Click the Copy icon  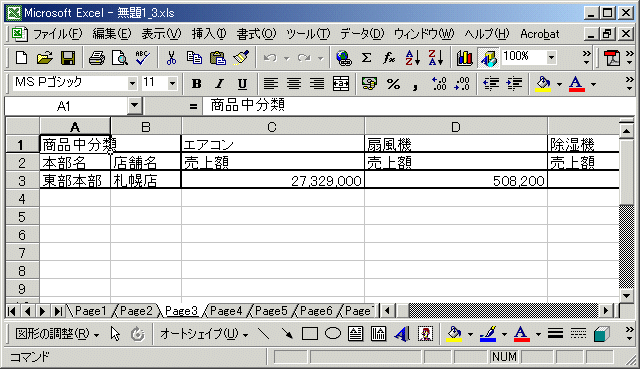[x=194, y=58]
